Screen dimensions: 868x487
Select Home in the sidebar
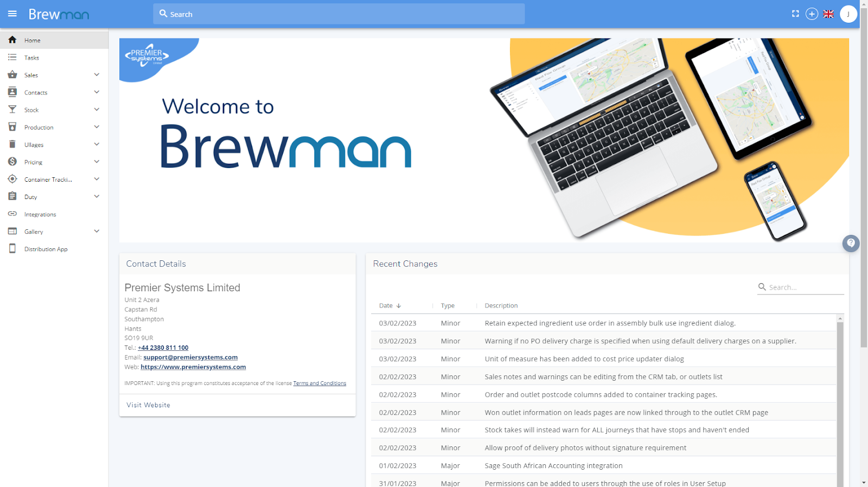(54, 40)
